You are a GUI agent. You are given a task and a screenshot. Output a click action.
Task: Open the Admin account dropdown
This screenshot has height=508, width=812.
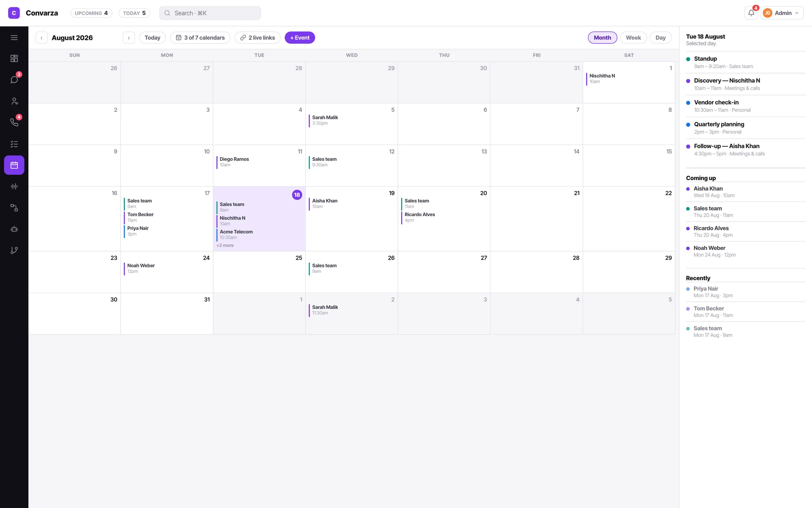[x=782, y=13]
